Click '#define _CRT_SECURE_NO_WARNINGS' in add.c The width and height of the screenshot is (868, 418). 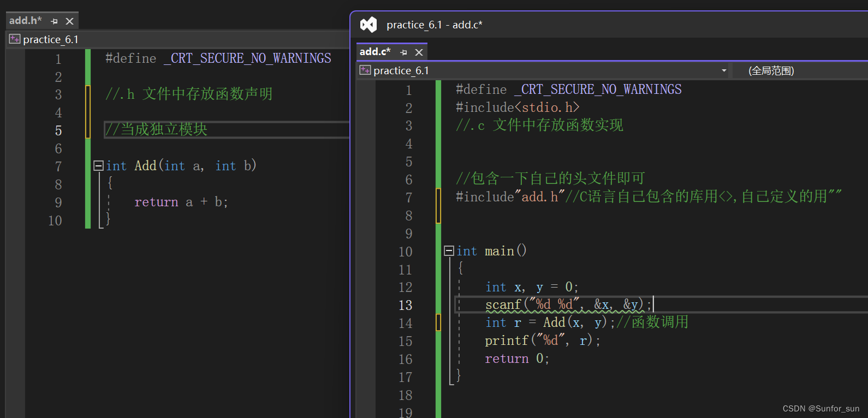[x=569, y=89]
